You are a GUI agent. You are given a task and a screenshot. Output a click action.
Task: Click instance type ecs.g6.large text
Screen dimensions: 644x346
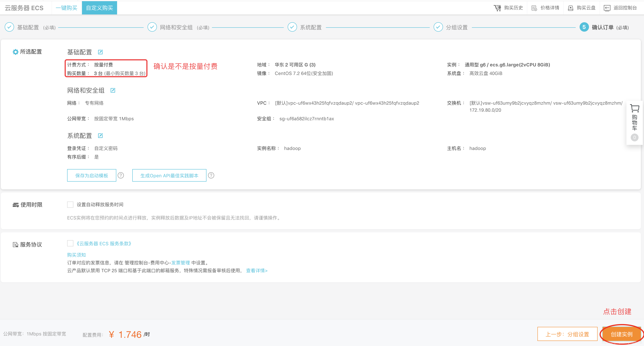point(507,65)
